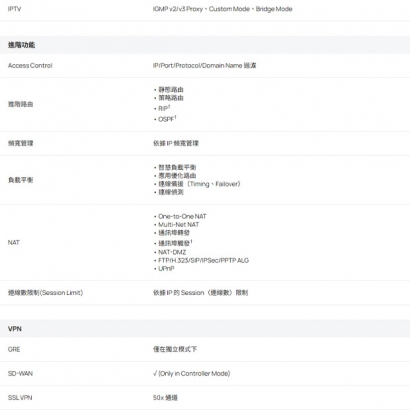Select 'IP/Port/Protocol/Domain Name' filter value
The image size is (410, 410).
coord(204,65)
